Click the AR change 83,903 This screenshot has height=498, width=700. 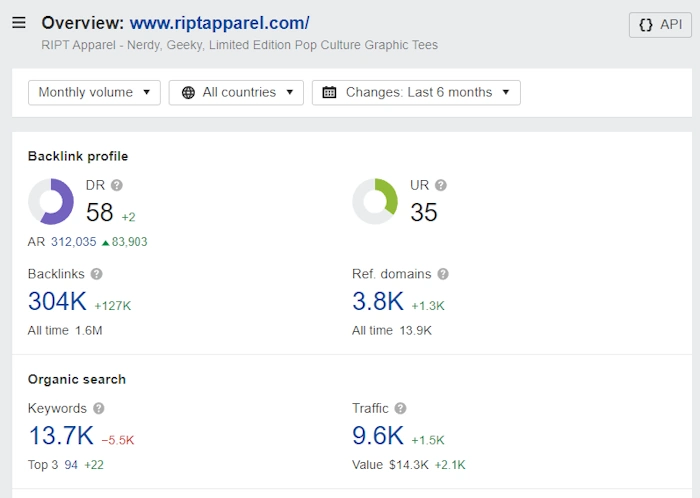[x=125, y=242]
